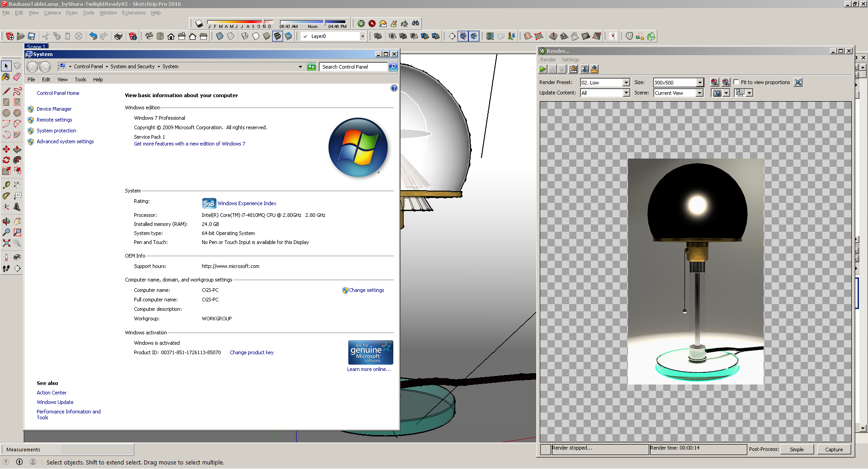Select the Push/Pull tool

[x=17, y=149]
